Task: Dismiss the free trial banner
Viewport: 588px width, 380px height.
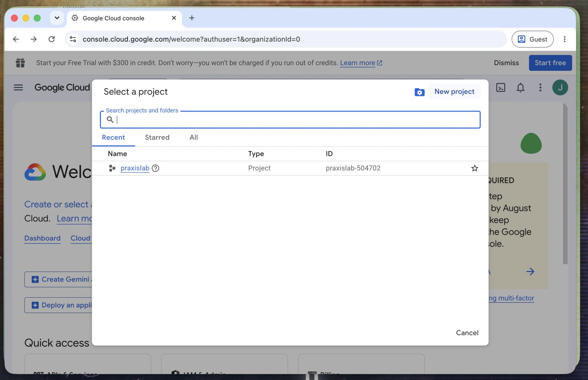Action: click(x=506, y=63)
